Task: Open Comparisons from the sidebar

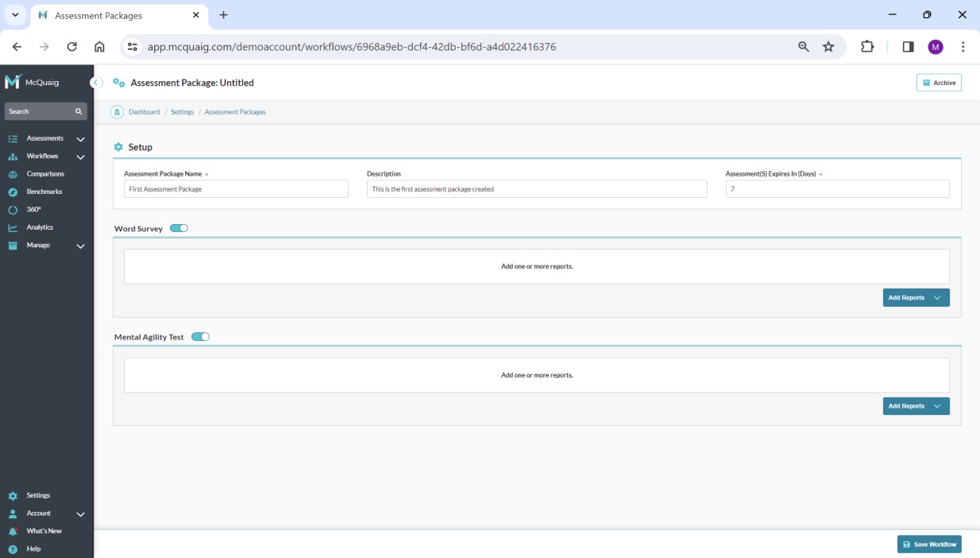Action: click(44, 174)
